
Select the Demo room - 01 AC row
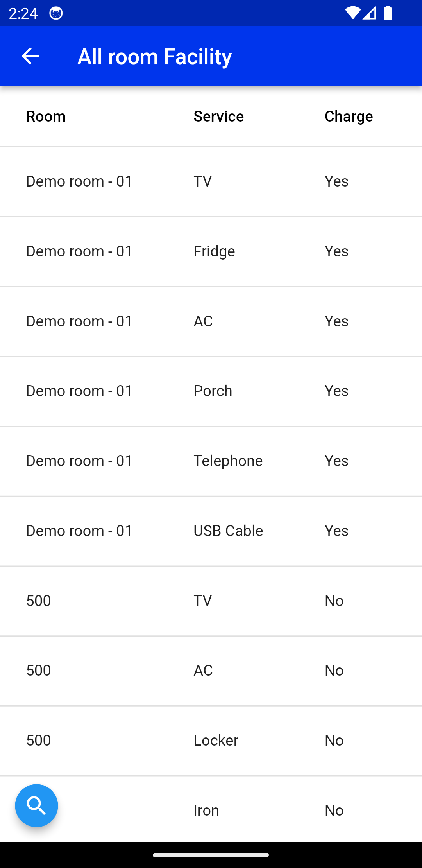211,321
